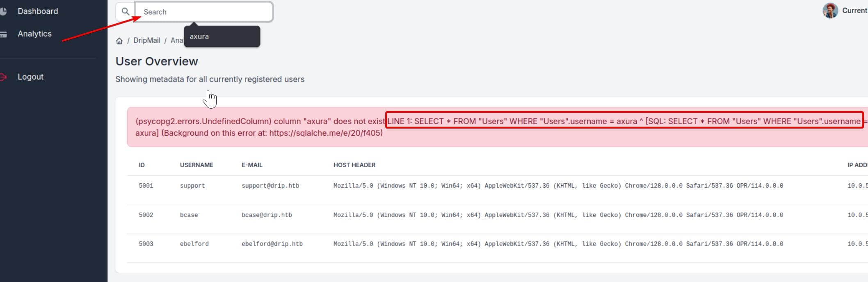This screenshot has height=282, width=868.
Task: Click the E-MAIL column header
Action: point(252,165)
